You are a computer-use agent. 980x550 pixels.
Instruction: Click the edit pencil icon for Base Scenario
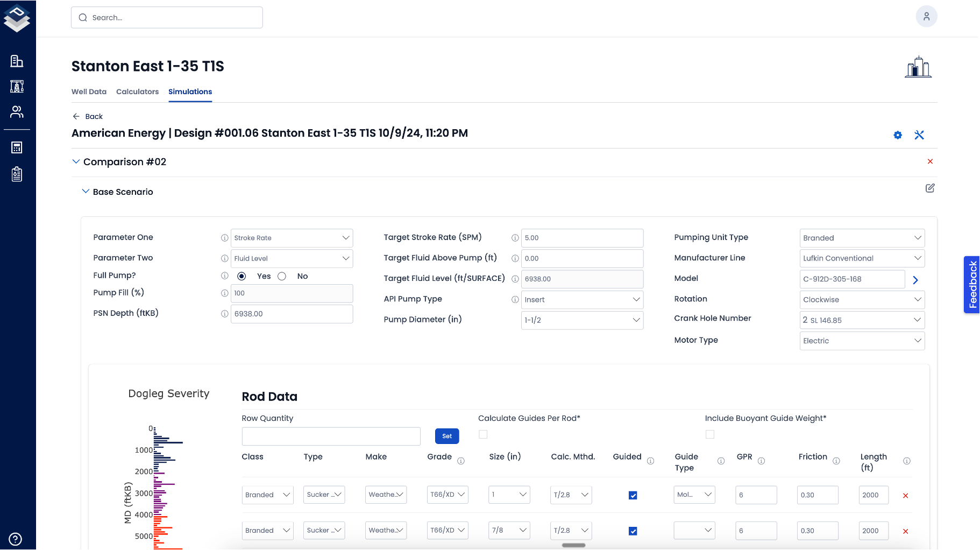tap(929, 188)
